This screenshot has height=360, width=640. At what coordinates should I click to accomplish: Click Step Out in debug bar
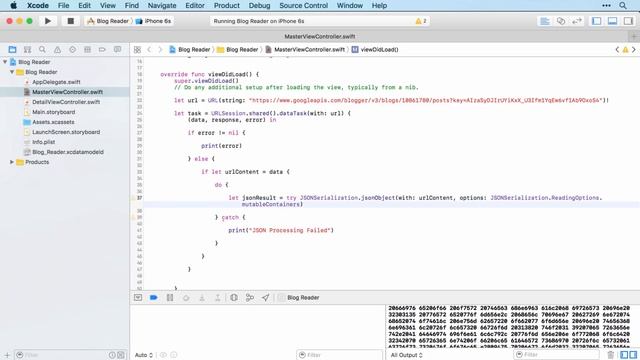tap(218, 298)
